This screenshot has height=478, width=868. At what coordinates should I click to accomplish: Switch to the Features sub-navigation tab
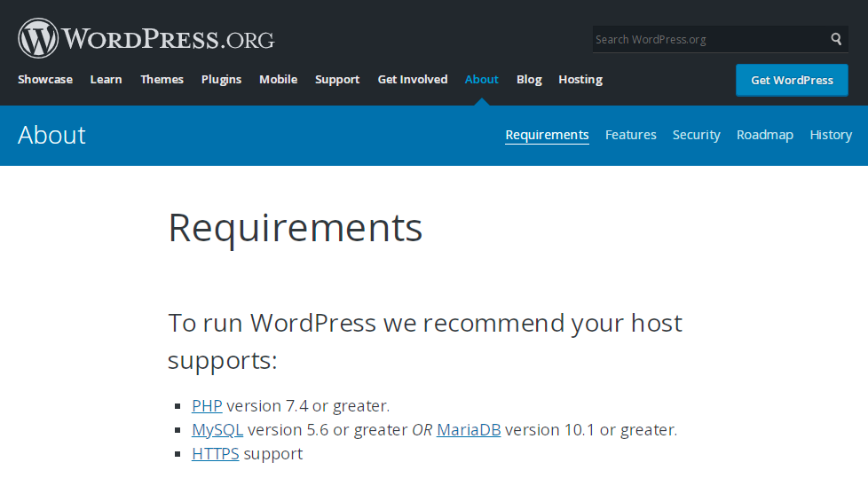(x=630, y=135)
